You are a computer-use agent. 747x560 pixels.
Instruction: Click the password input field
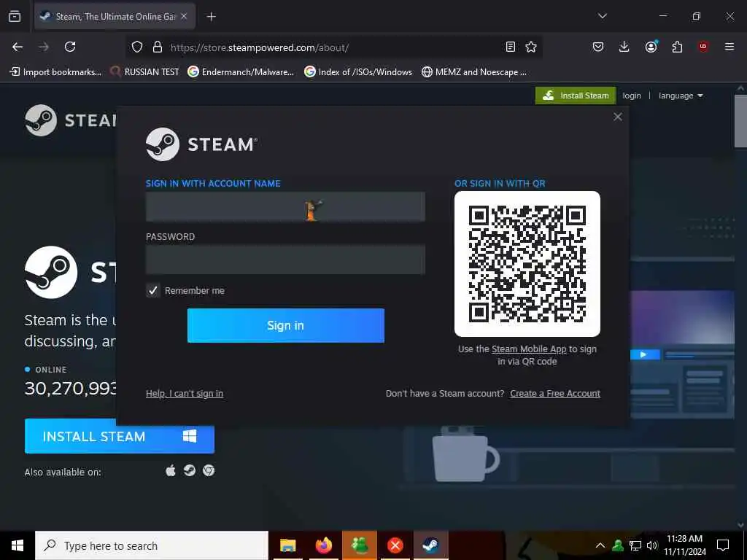point(285,260)
